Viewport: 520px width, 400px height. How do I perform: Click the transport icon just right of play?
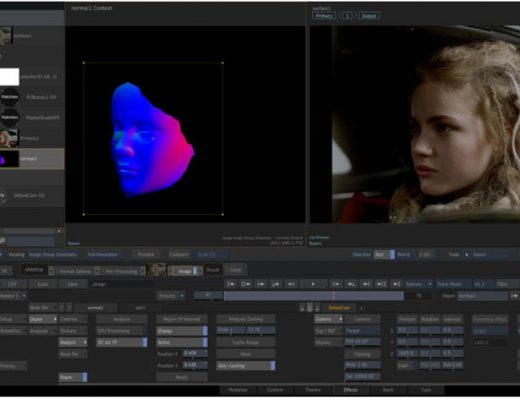coord(336,284)
